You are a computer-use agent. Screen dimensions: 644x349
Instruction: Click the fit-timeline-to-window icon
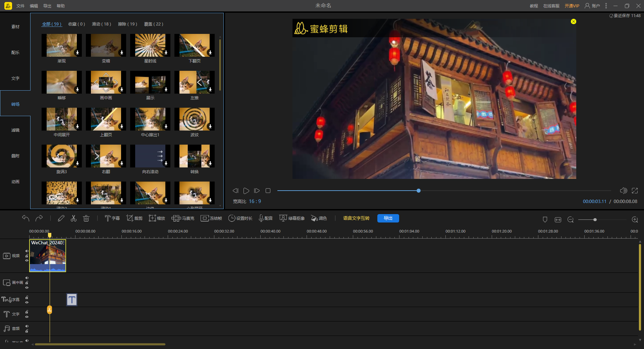(558, 219)
